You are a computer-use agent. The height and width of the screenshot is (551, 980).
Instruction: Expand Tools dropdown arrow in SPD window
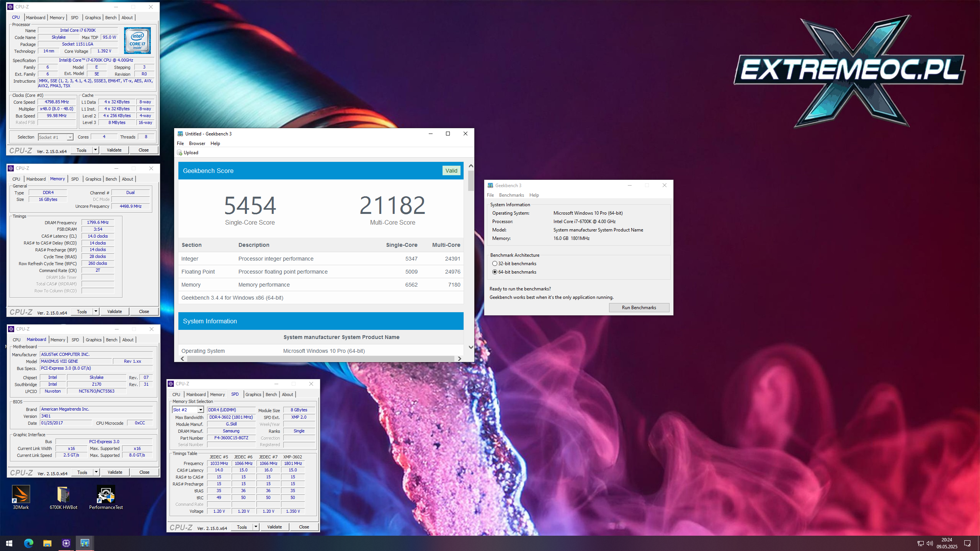point(256,527)
